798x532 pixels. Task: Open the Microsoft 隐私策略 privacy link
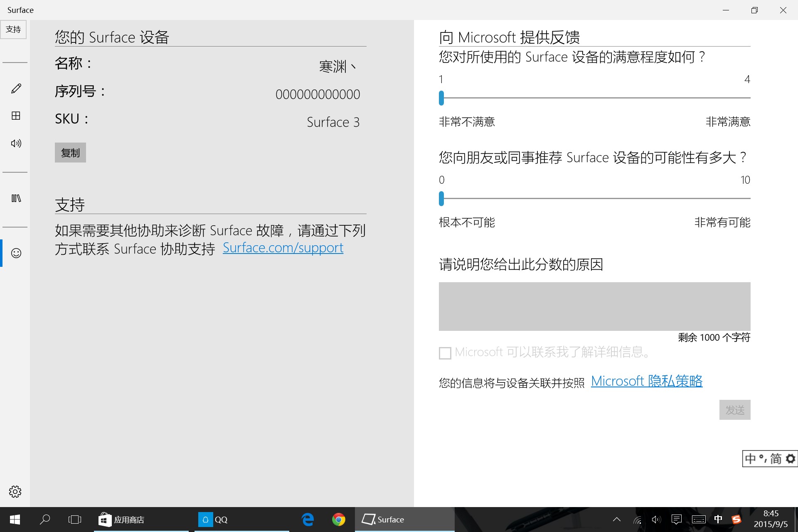click(x=647, y=381)
